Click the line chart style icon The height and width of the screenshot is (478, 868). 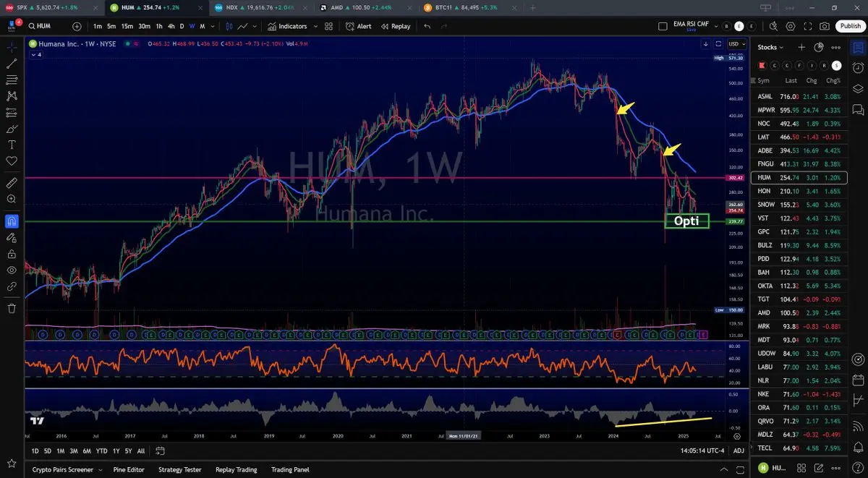[x=242, y=26]
